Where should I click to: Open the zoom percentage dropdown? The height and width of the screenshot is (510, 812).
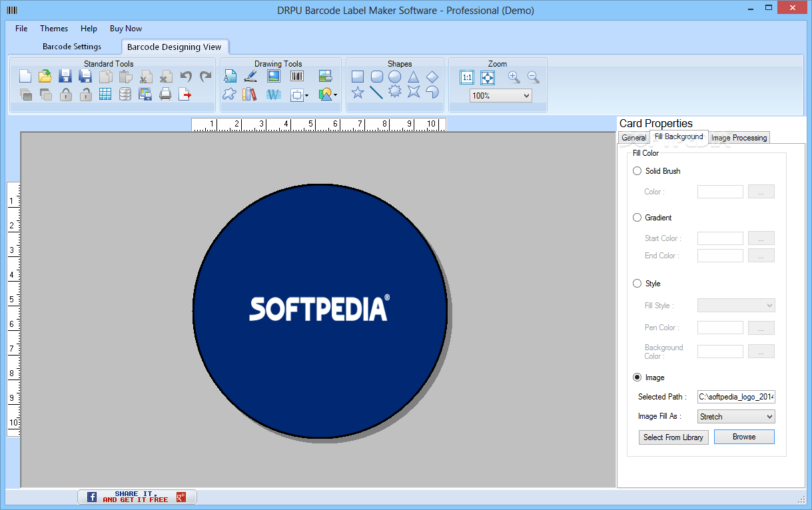[x=500, y=95]
